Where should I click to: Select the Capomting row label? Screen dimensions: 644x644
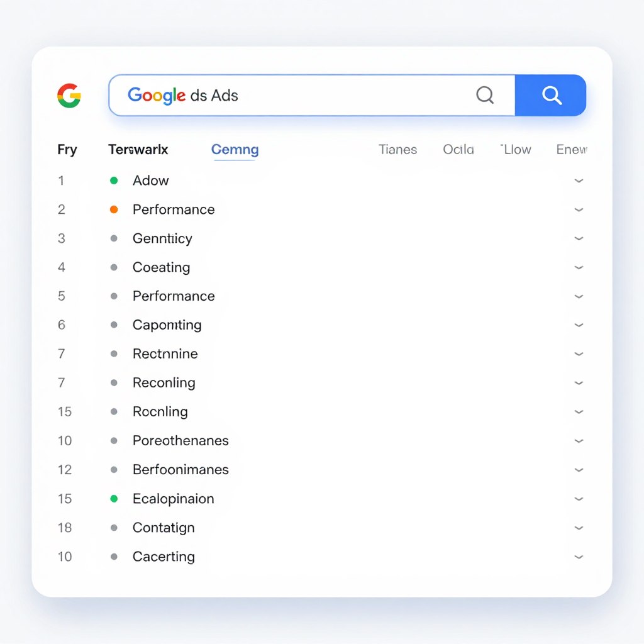tap(167, 325)
